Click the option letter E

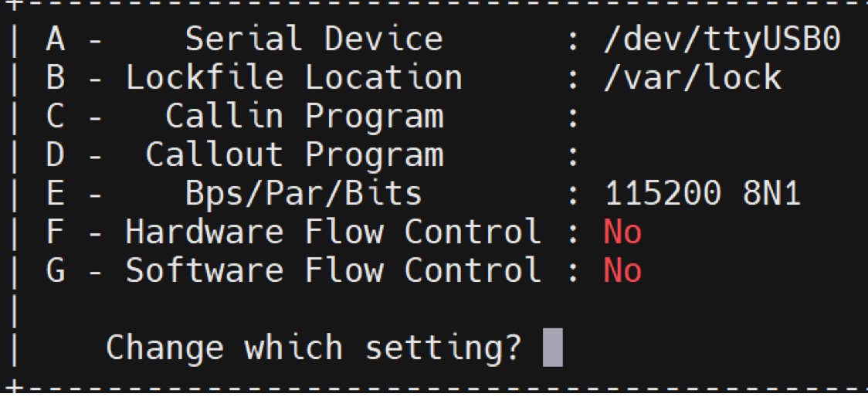point(55,194)
